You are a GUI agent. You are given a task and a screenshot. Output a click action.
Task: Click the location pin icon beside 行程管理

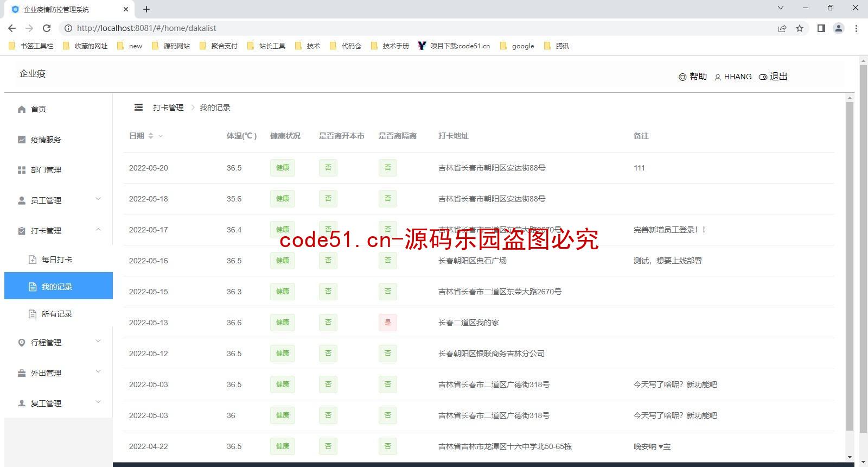tap(22, 343)
